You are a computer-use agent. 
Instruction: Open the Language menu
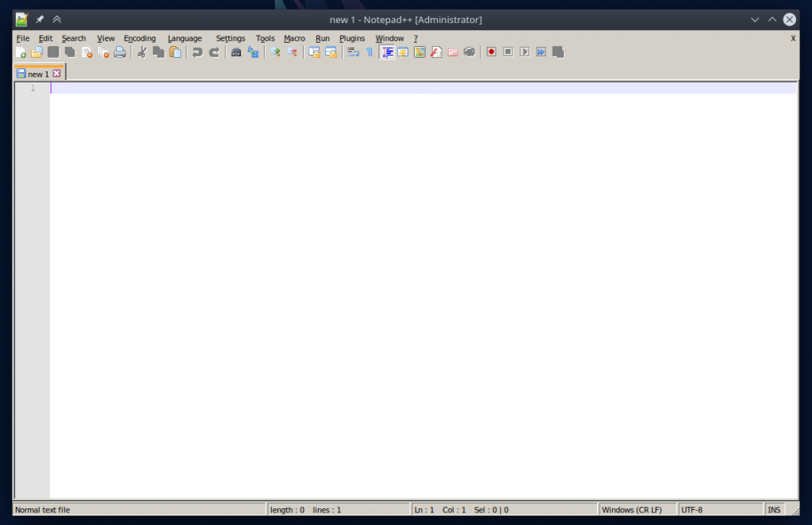(x=184, y=38)
